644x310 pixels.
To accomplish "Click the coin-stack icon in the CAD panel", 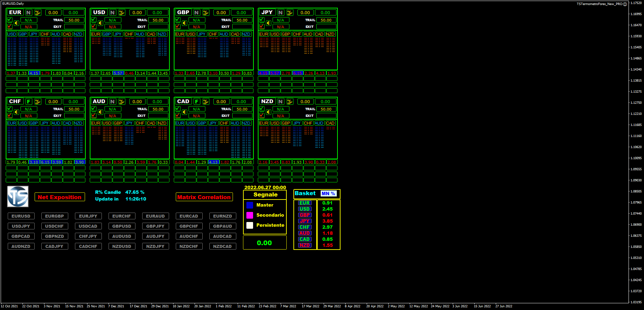I will pyautogui.click(x=206, y=101).
